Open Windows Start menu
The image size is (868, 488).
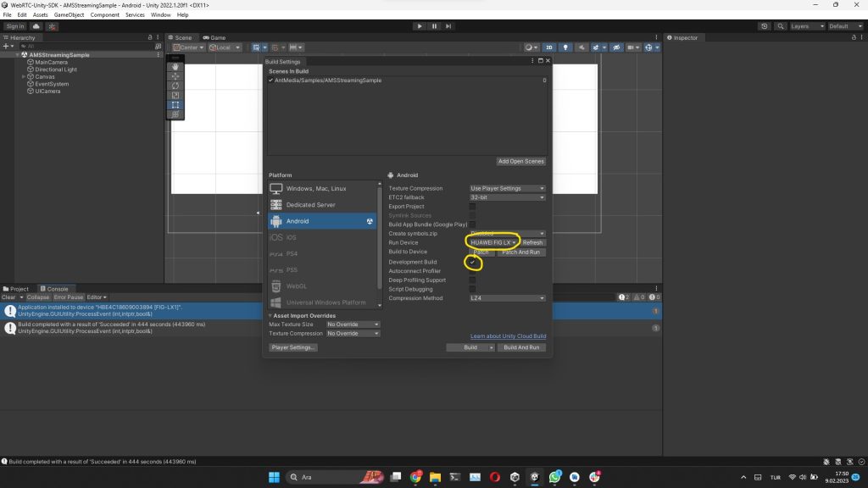[274, 477]
